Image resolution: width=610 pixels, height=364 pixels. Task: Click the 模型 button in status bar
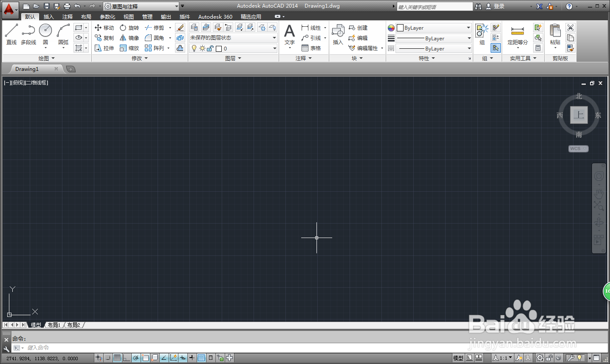(x=458, y=358)
